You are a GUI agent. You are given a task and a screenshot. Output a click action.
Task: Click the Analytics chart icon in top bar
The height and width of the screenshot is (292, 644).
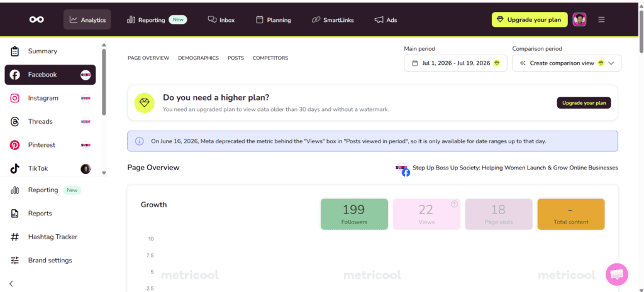point(74,19)
